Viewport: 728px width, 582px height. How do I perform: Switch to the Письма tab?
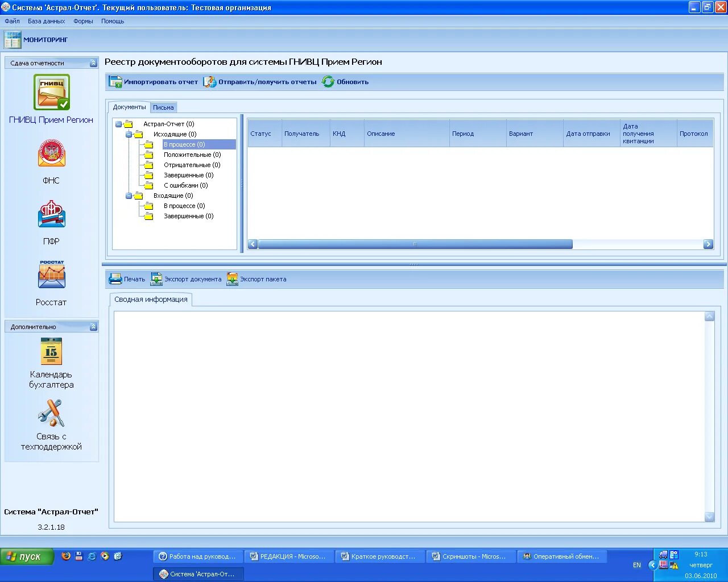pyautogui.click(x=163, y=107)
